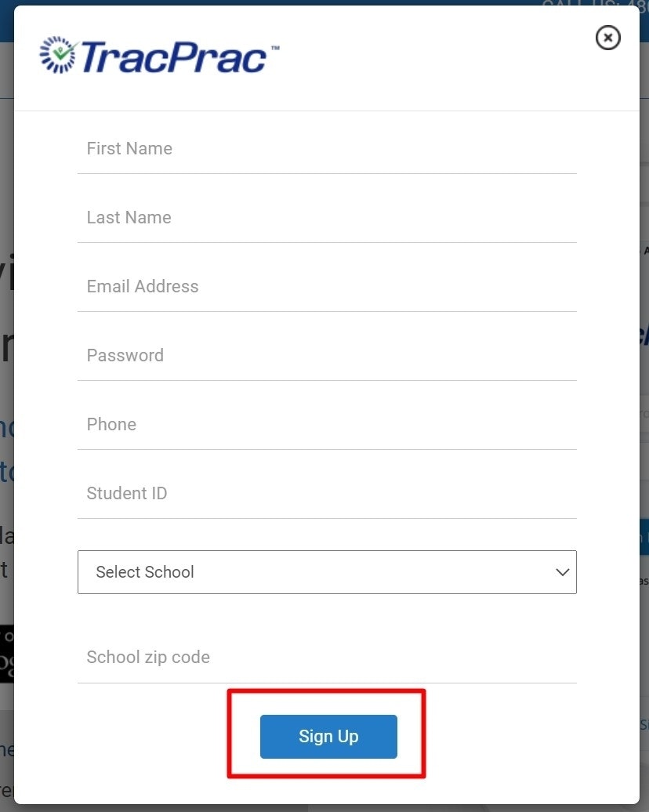649x812 pixels.
Task: Click into the Last Name field
Action: click(327, 218)
